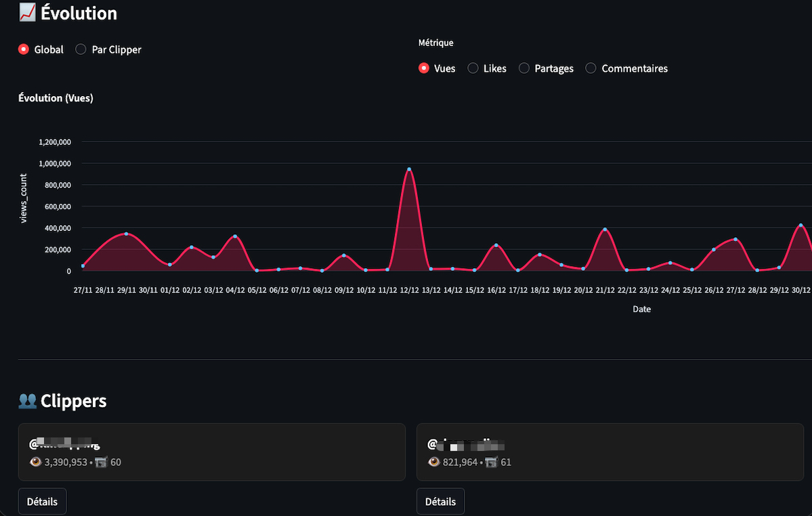
Task: Open Détails for the 3,390,953 views clipper
Action: tap(42, 502)
